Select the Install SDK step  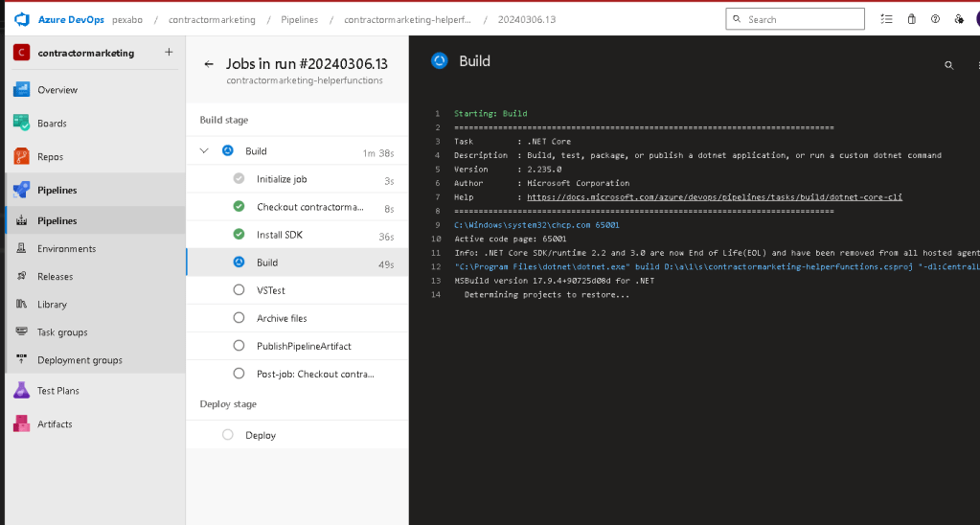click(298, 235)
